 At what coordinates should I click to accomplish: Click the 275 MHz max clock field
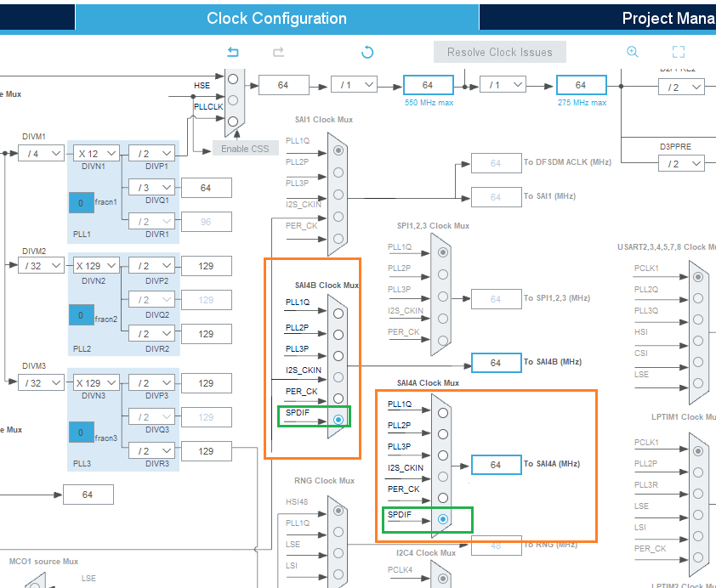coord(582,85)
